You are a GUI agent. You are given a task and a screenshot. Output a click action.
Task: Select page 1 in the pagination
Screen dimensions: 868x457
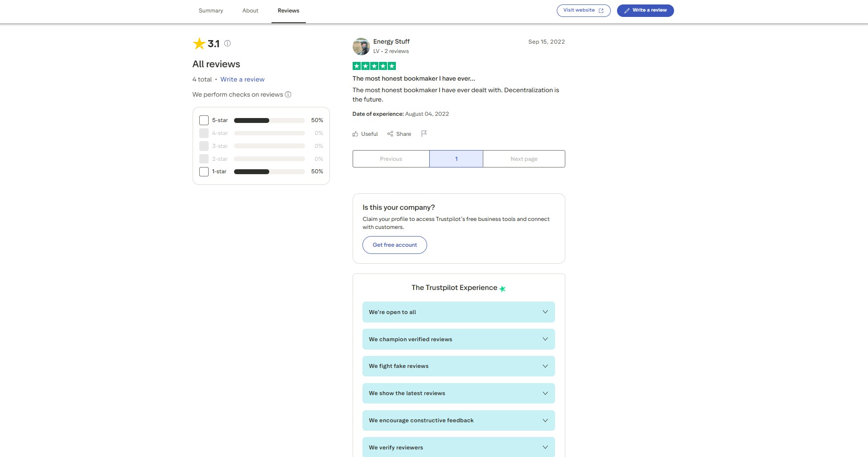456,159
